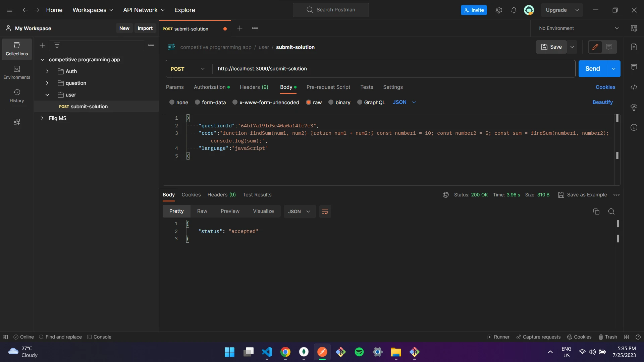The height and width of the screenshot is (362, 644).
Task: Go back using the left arrow
Action: (x=25, y=10)
